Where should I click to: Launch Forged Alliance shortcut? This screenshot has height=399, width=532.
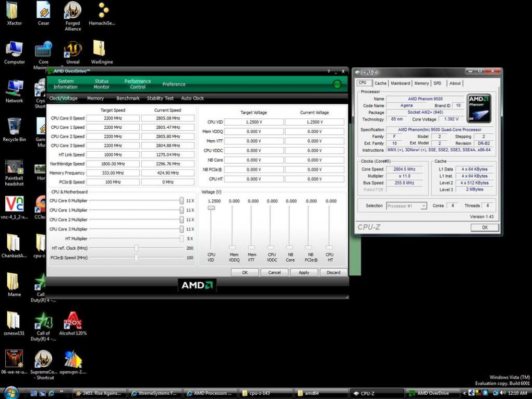tap(72, 16)
